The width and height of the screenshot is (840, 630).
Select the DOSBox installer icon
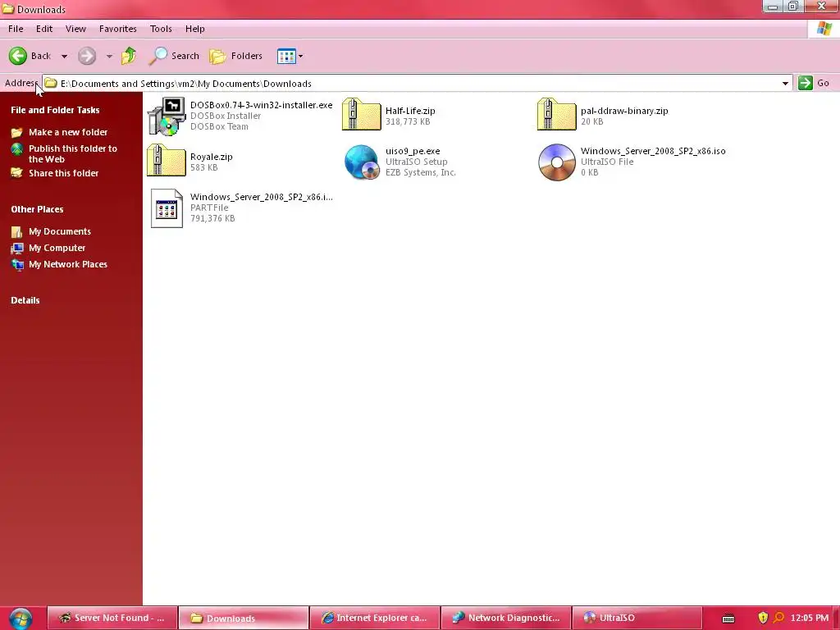click(167, 116)
